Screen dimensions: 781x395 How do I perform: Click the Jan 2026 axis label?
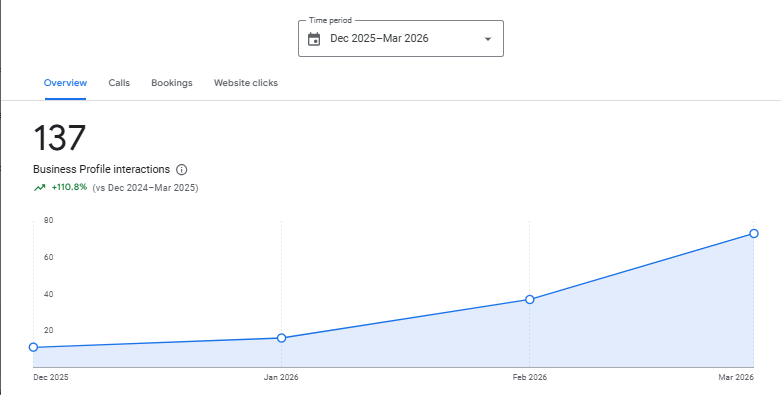tap(281, 378)
